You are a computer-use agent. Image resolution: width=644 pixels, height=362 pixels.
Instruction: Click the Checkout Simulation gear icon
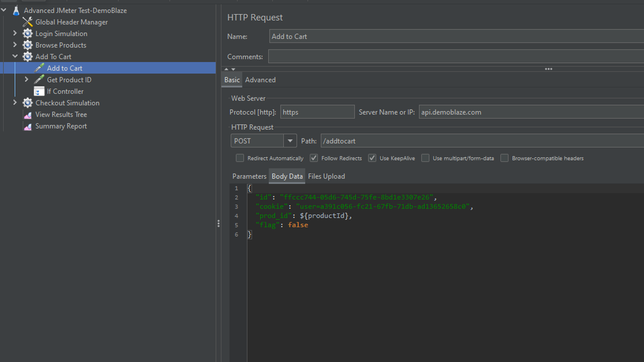coord(28,103)
